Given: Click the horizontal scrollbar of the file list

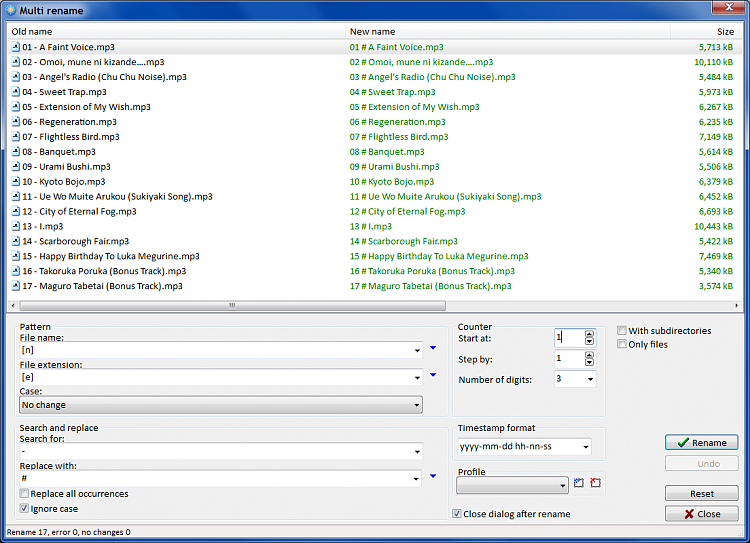Looking at the screenshot, I should pyautogui.click(x=230, y=306).
